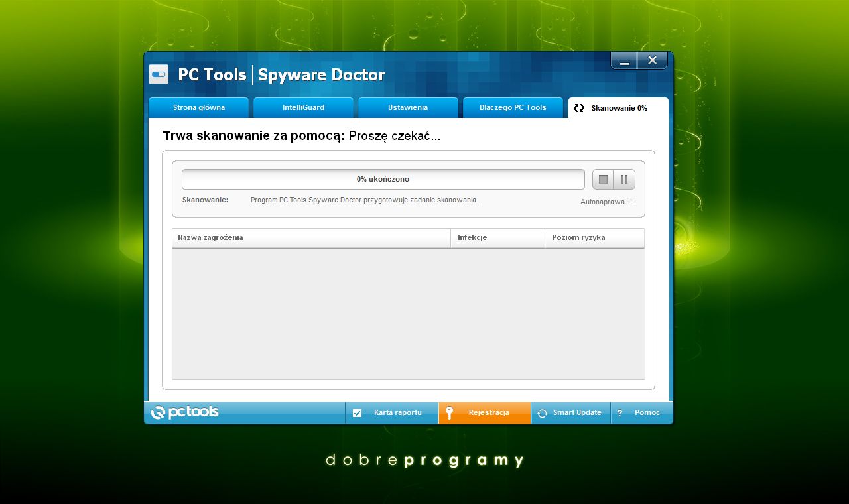Open Karta raportu
Viewport: 849px width, 504px height.
point(391,412)
